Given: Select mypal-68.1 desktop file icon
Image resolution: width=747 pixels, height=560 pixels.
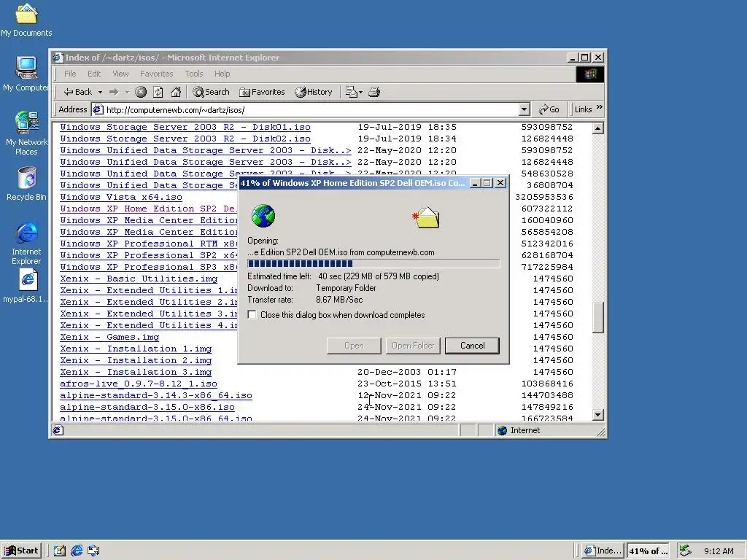Looking at the screenshot, I should [x=26, y=286].
